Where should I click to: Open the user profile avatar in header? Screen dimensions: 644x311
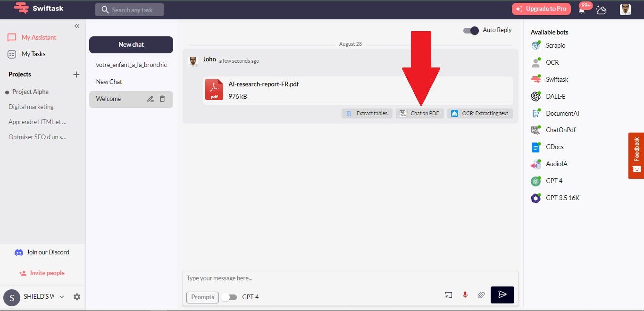[625, 9]
